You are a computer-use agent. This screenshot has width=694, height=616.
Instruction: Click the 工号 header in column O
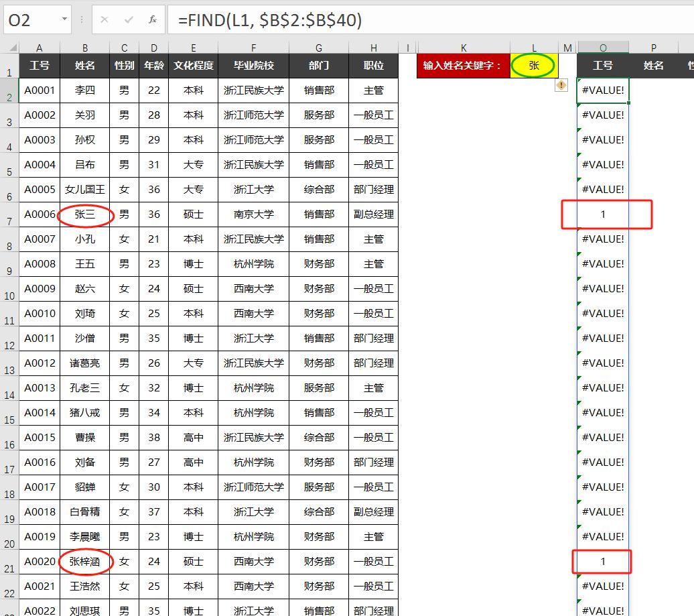(x=603, y=66)
